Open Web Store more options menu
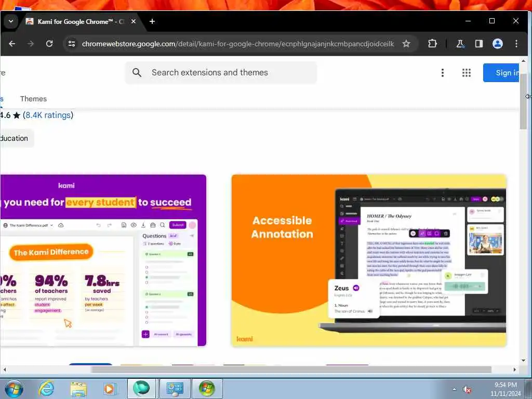The width and height of the screenshot is (532, 399). click(x=443, y=73)
